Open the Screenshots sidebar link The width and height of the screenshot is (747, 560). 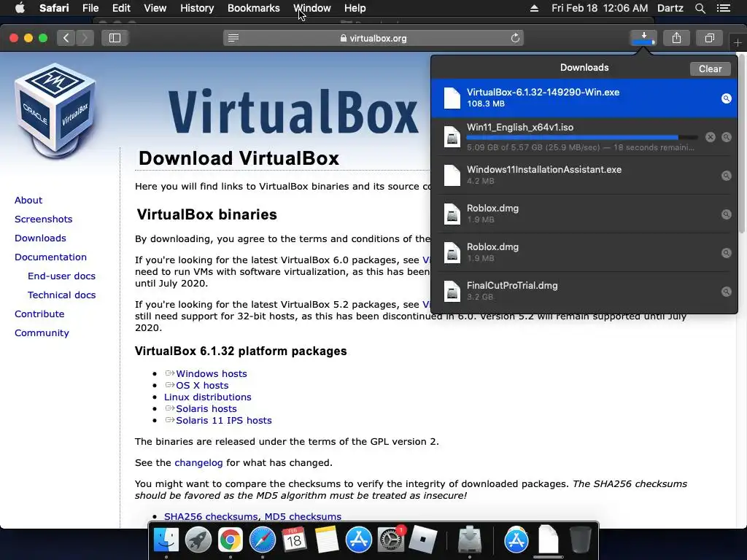tap(43, 219)
